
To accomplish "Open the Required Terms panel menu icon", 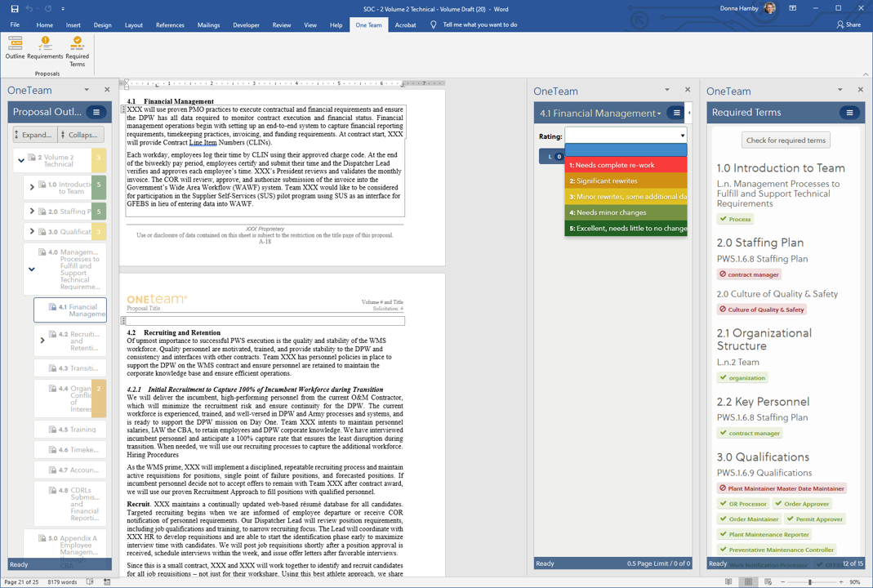I will [x=849, y=113].
